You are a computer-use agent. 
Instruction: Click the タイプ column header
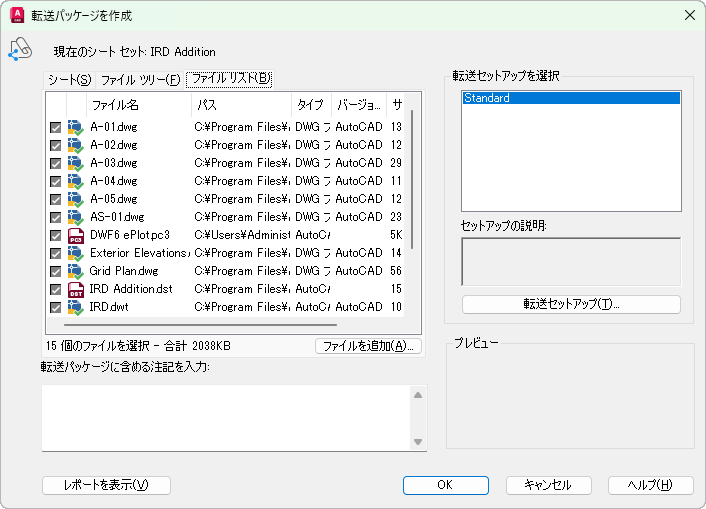coord(310,104)
